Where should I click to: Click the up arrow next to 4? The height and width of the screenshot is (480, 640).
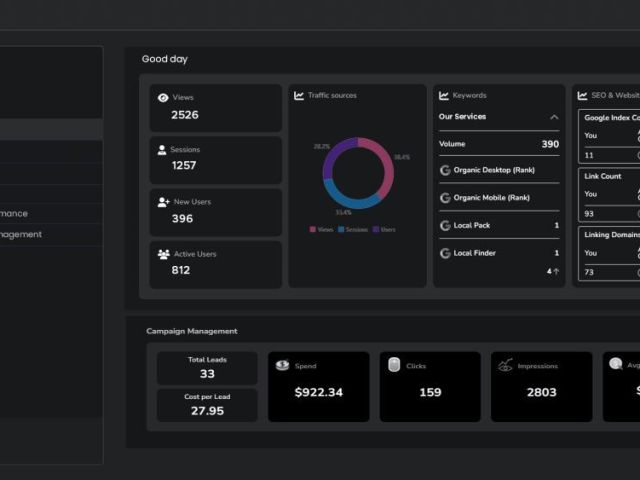click(556, 271)
